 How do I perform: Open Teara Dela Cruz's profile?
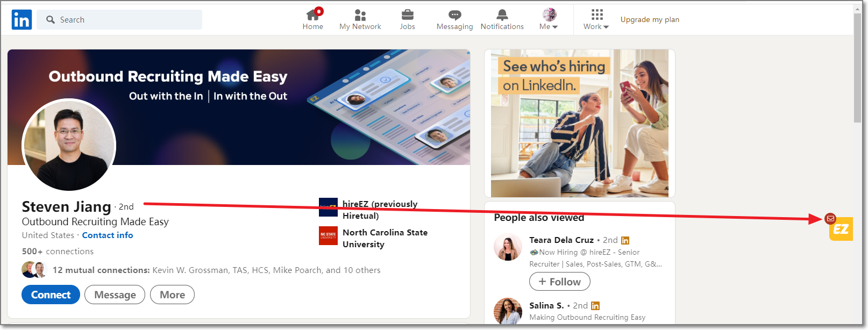[561, 240]
